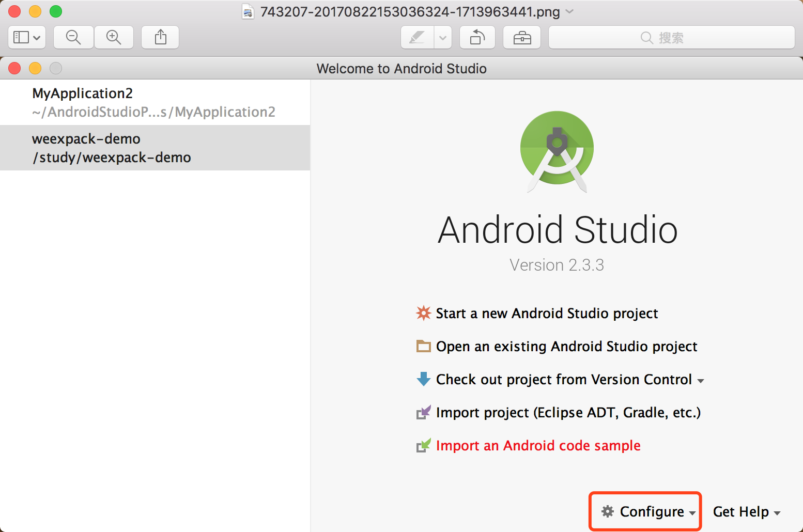
Task: Click the import project purple arrow icon
Action: pyautogui.click(x=423, y=412)
